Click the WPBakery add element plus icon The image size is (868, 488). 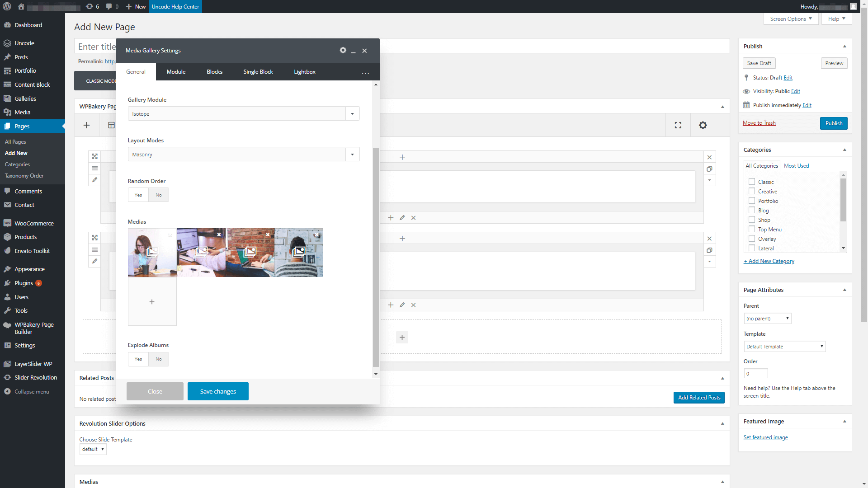(x=87, y=125)
